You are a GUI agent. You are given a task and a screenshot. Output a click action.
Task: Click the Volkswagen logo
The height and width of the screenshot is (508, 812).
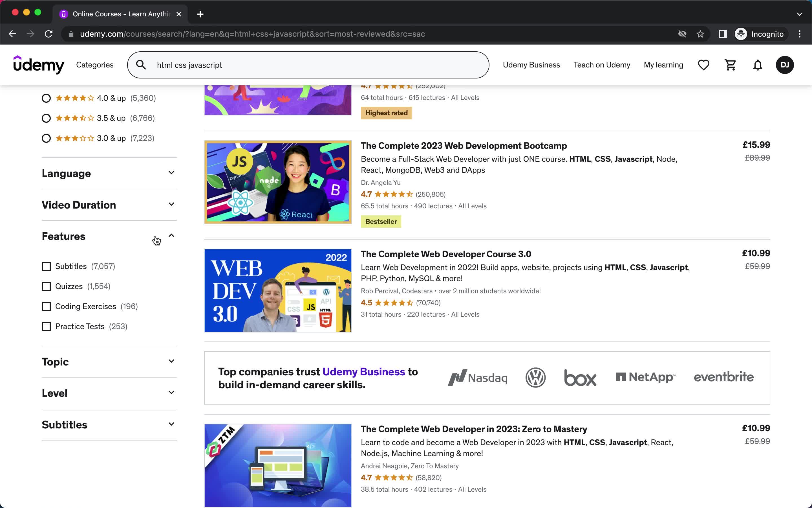tap(535, 378)
